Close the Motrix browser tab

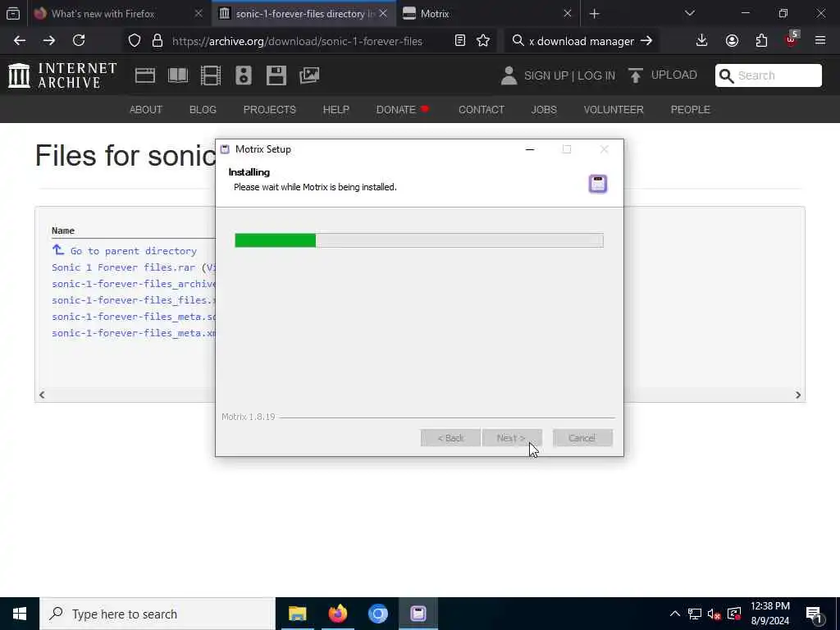(x=568, y=14)
